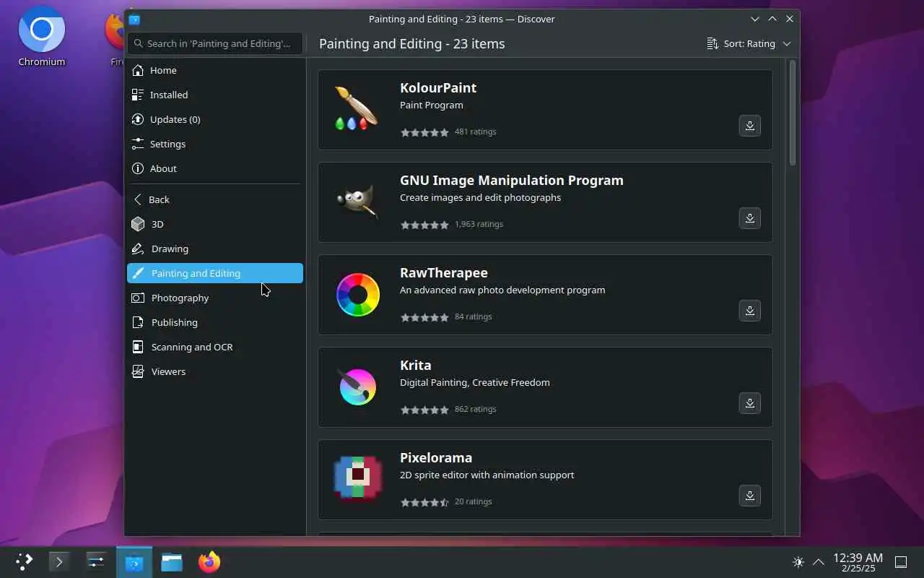Open the About page
This screenshot has width=924, height=578.
point(215,168)
